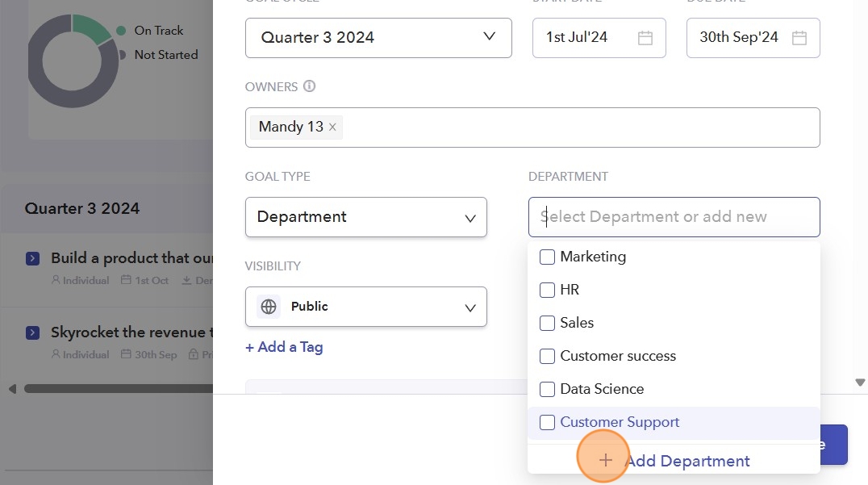Enable the Customer success checkbox
The width and height of the screenshot is (868, 485).
pyautogui.click(x=547, y=356)
